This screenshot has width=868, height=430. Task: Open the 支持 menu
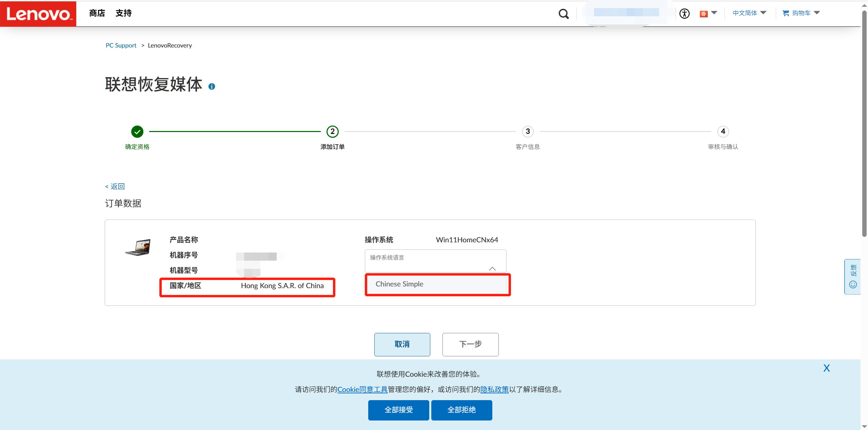click(123, 13)
